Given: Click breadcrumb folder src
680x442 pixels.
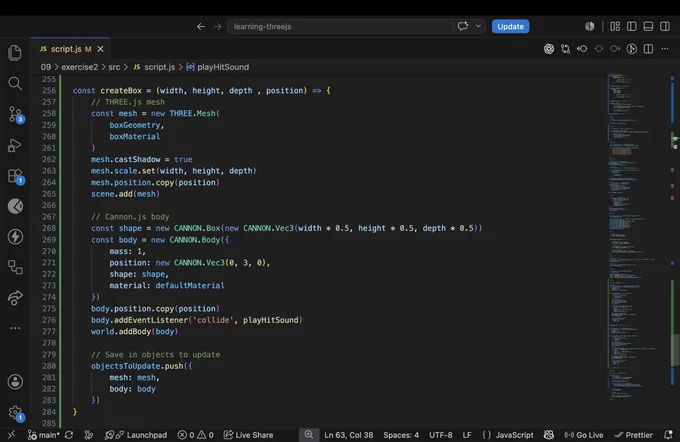Looking at the screenshot, I should click(114, 67).
